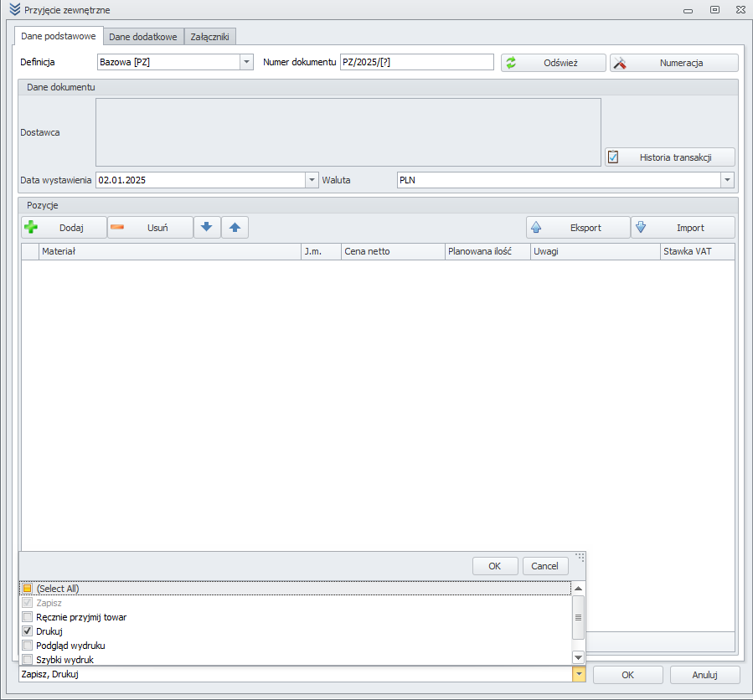
Task: Confirm popup selection with OK
Action: pos(495,566)
